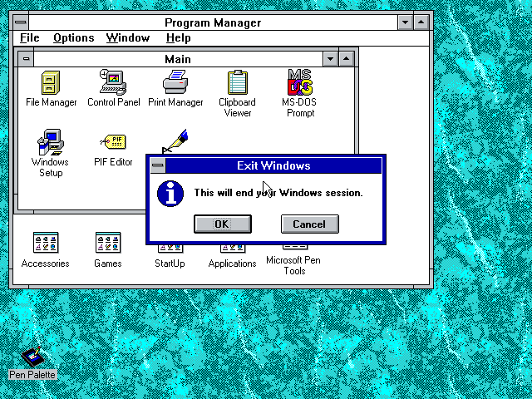
Task: Confirm exit with the OK button
Action: (x=223, y=224)
